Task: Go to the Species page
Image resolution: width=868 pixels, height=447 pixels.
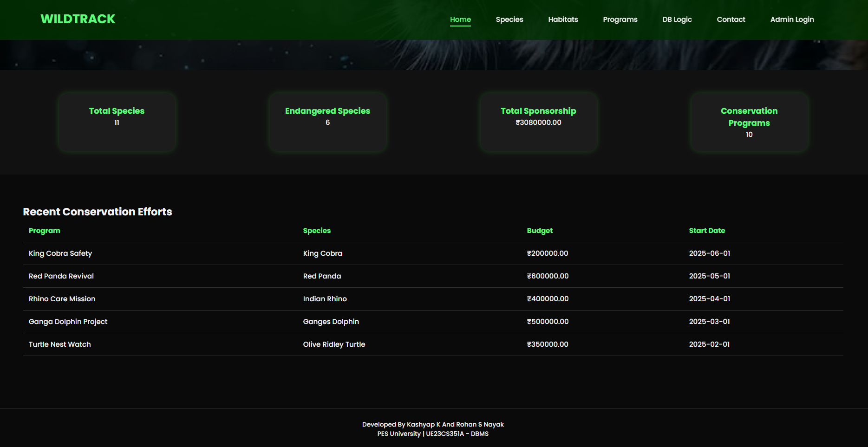Action: [x=509, y=19]
